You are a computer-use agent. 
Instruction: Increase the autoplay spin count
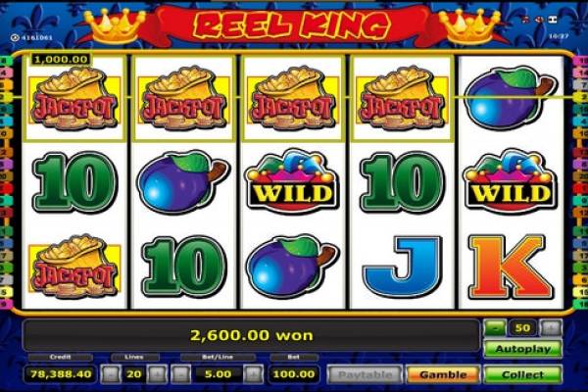click(x=551, y=328)
